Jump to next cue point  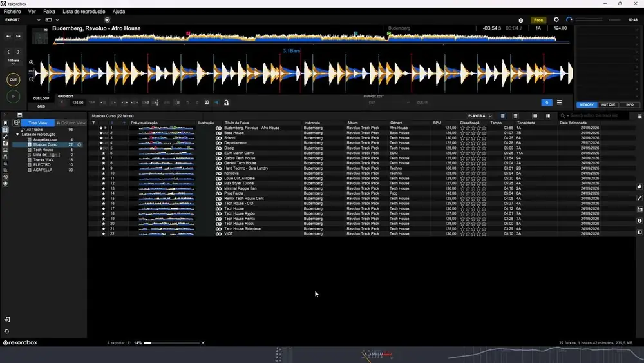18,36
